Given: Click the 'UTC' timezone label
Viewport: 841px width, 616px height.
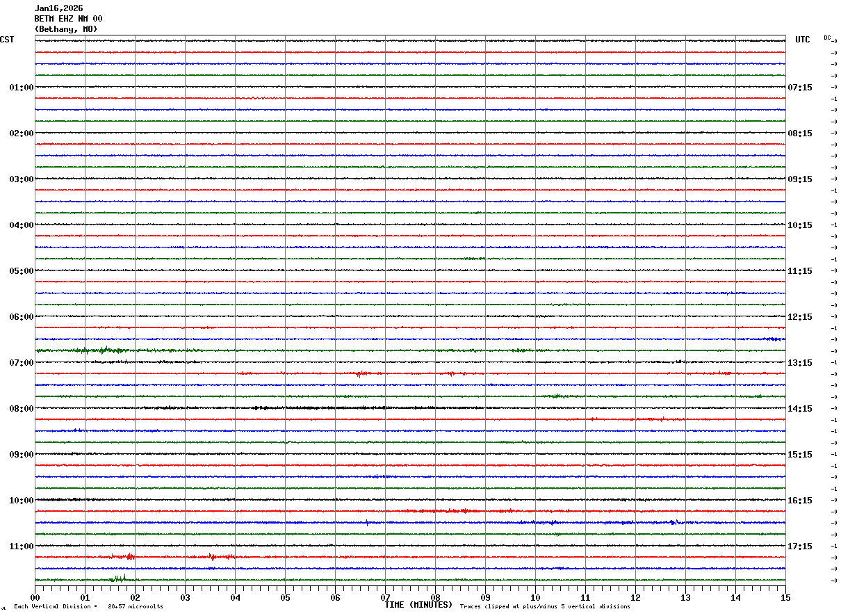Looking at the screenshot, I should click(x=803, y=40).
